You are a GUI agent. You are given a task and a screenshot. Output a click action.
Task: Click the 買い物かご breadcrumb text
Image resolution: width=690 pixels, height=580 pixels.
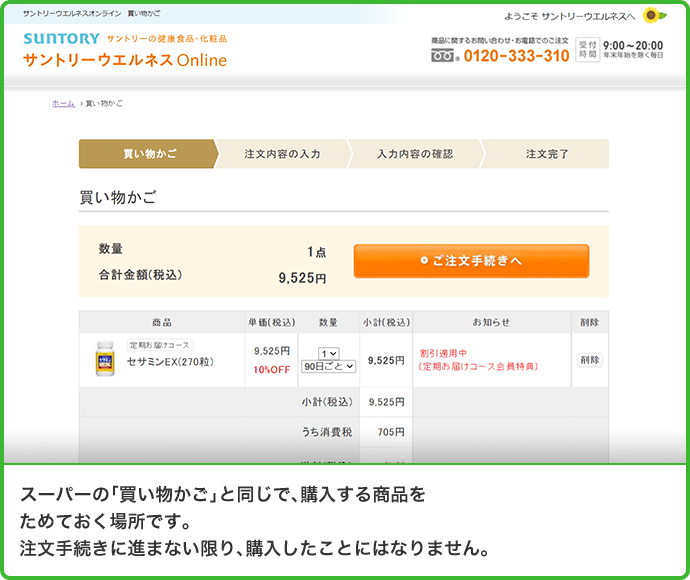click(x=104, y=103)
